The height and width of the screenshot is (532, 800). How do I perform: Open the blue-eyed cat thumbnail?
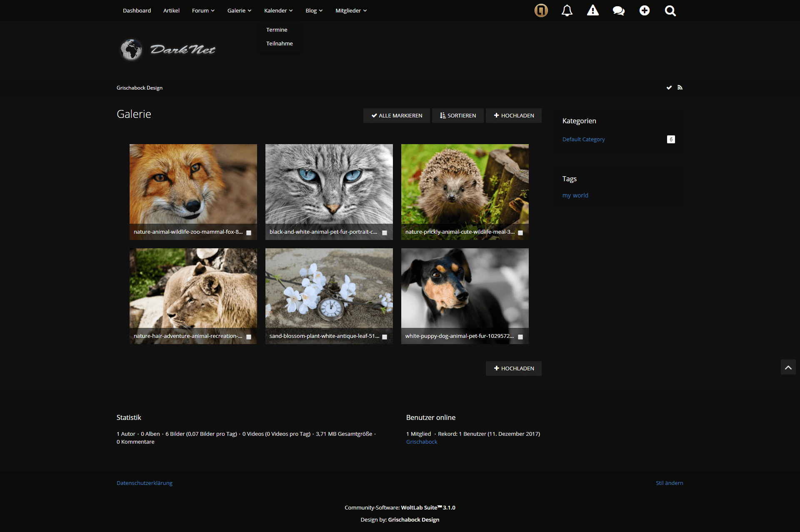(x=329, y=184)
